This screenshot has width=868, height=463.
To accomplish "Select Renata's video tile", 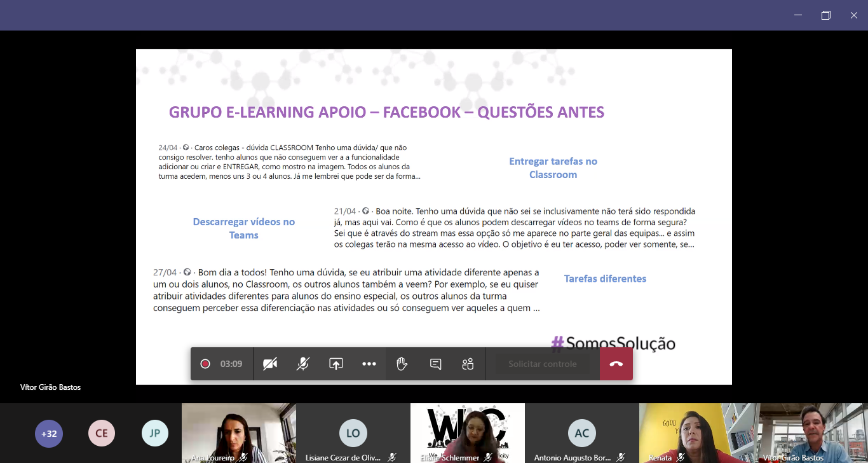I will coord(696,433).
